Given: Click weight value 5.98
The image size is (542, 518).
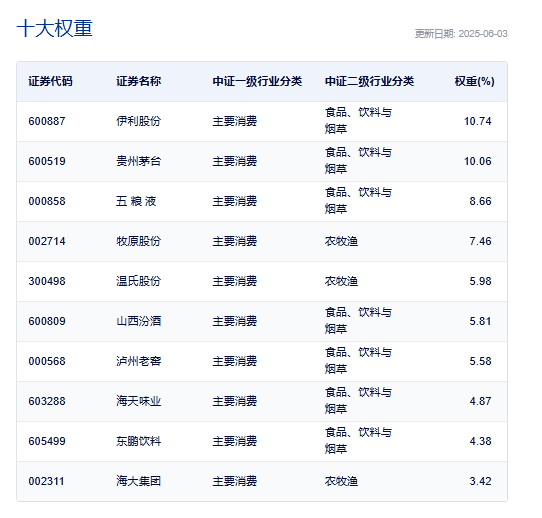Looking at the screenshot, I should 480,281.
